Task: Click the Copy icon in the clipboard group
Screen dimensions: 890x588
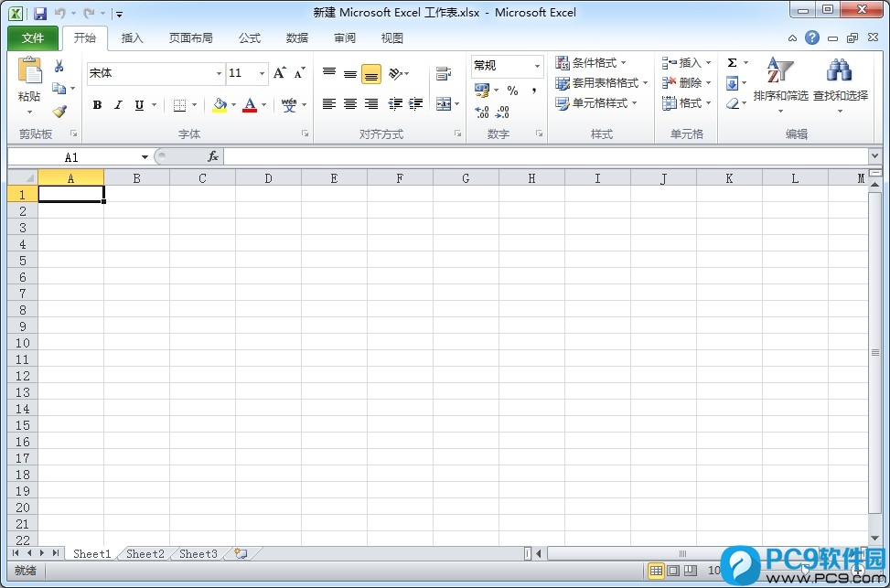Action: [x=59, y=89]
